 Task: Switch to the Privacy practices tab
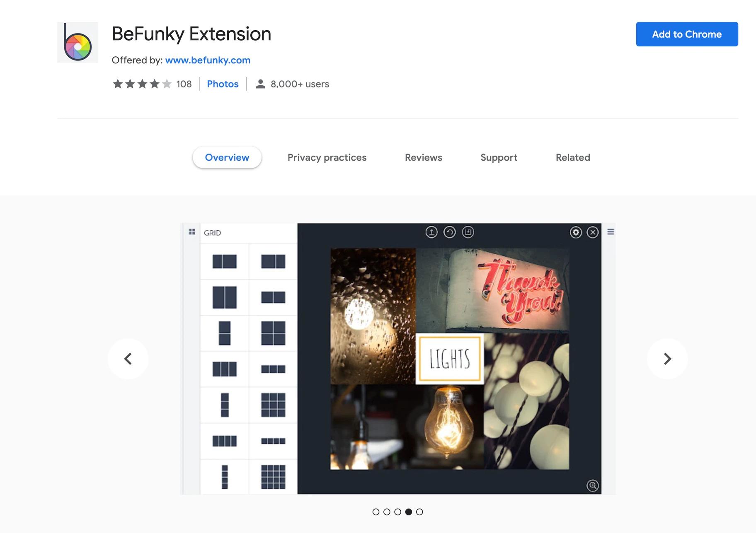tap(327, 157)
